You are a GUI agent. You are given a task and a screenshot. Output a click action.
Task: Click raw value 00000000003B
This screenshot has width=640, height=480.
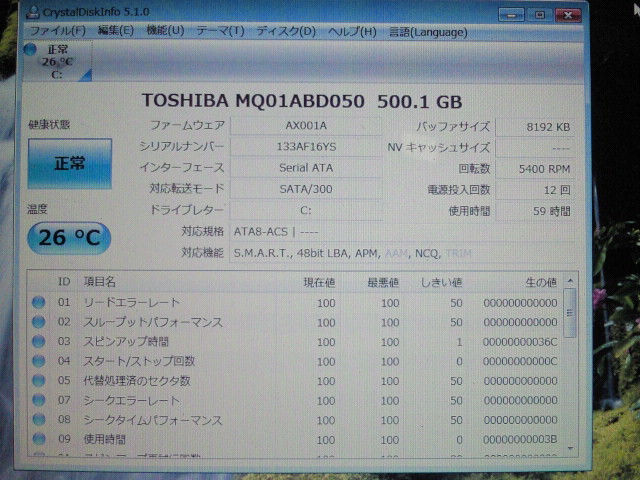pos(520,440)
